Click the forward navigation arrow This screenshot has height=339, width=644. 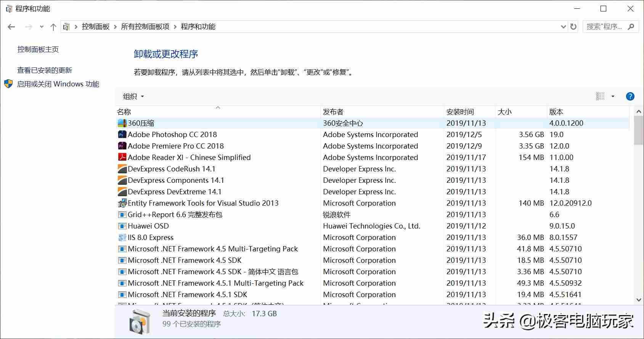tap(29, 27)
